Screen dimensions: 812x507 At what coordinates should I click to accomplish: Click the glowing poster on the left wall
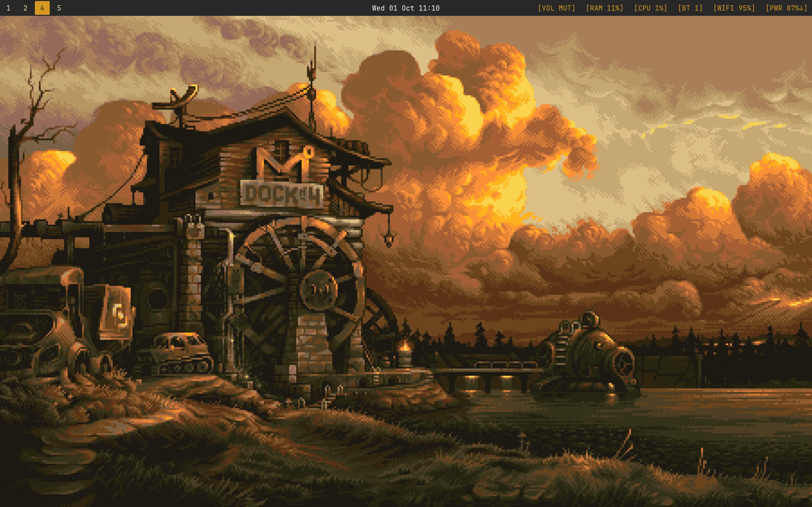[117, 312]
